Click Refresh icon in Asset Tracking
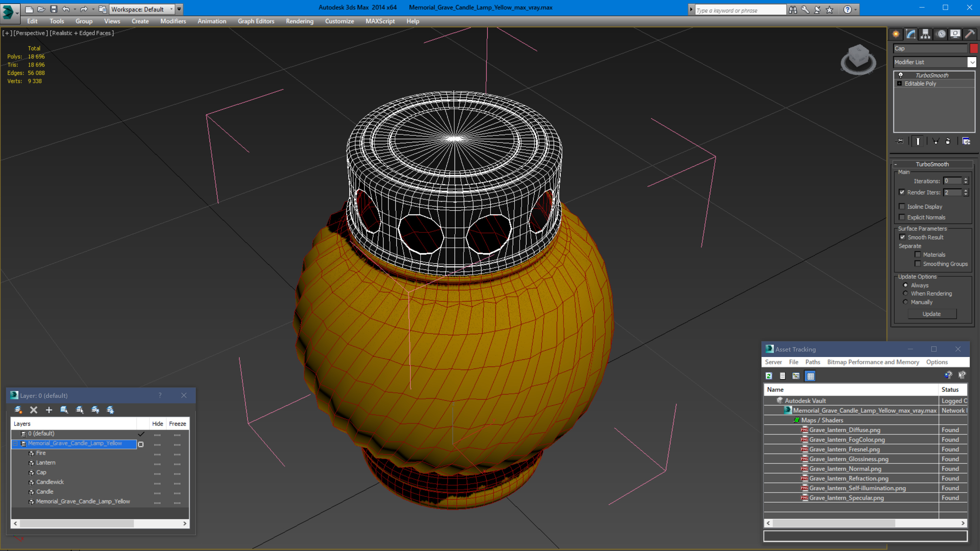980x551 pixels. click(x=769, y=376)
